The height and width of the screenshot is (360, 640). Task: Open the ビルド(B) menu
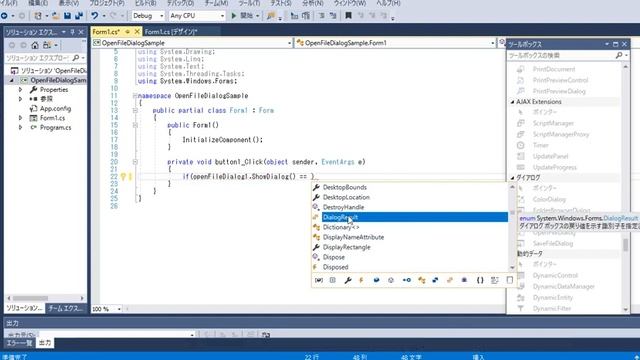[x=146, y=3]
